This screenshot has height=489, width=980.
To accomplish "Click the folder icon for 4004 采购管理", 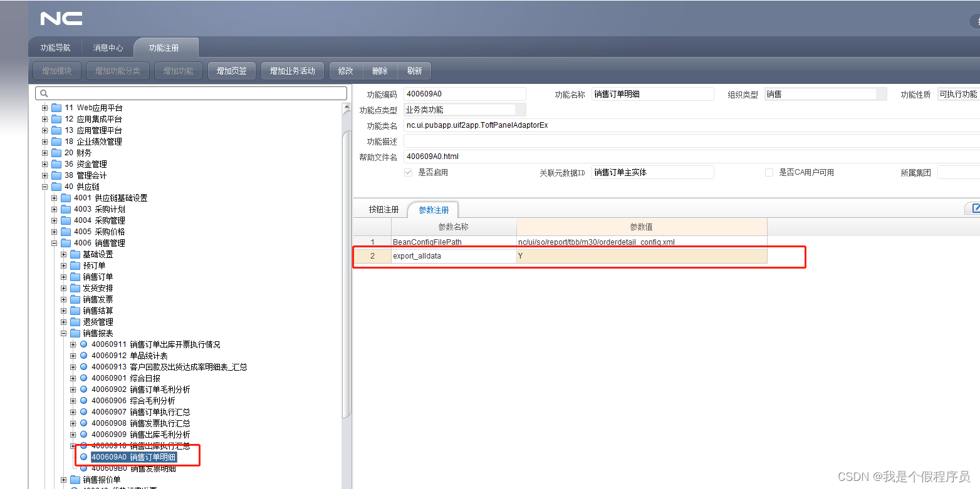I will pos(66,220).
